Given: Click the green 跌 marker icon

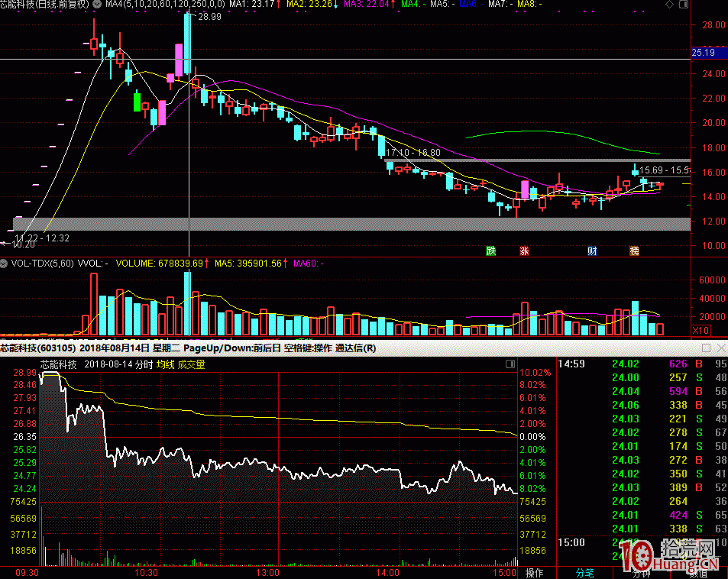Looking at the screenshot, I should point(491,251).
